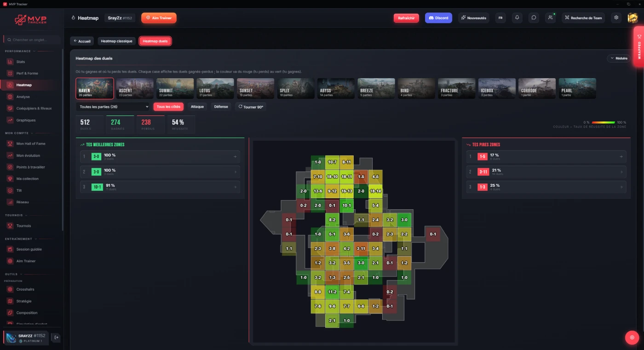Expand best zone 10-1 row
The image size is (644, 350).
(x=160, y=187)
